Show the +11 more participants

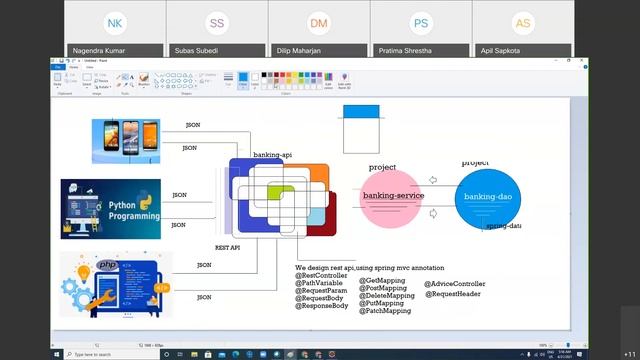point(630,354)
